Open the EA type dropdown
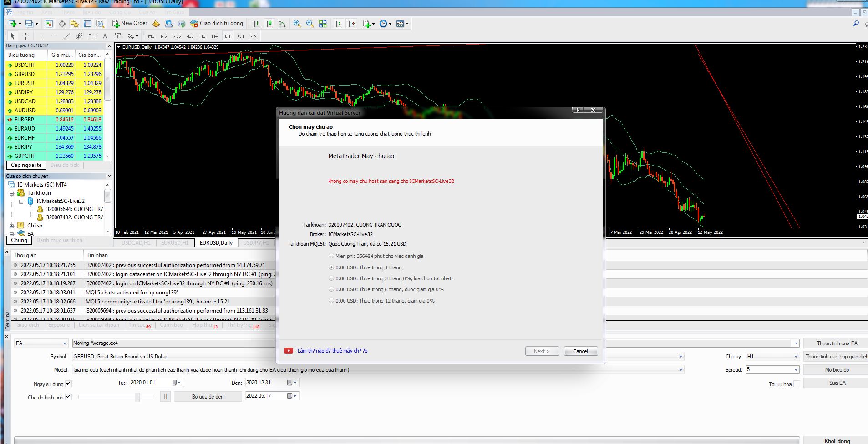Viewport: 868px width, 444px height. click(x=65, y=343)
